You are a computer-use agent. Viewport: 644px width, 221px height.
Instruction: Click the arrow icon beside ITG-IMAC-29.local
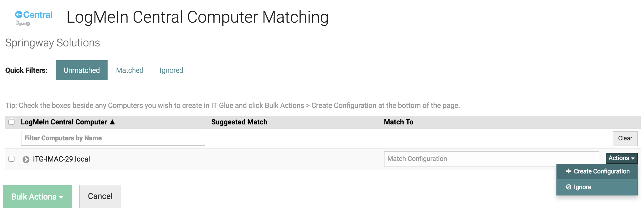click(x=26, y=159)
